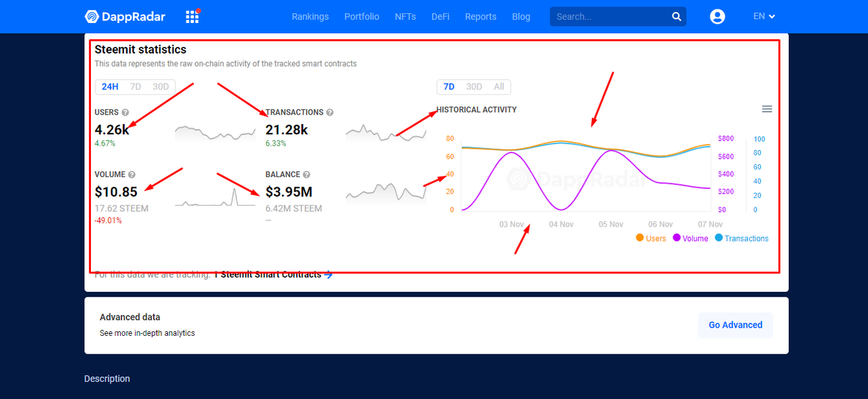Open the chart hamburger options menu
The image size is (868, 399).
coord(767,109)
